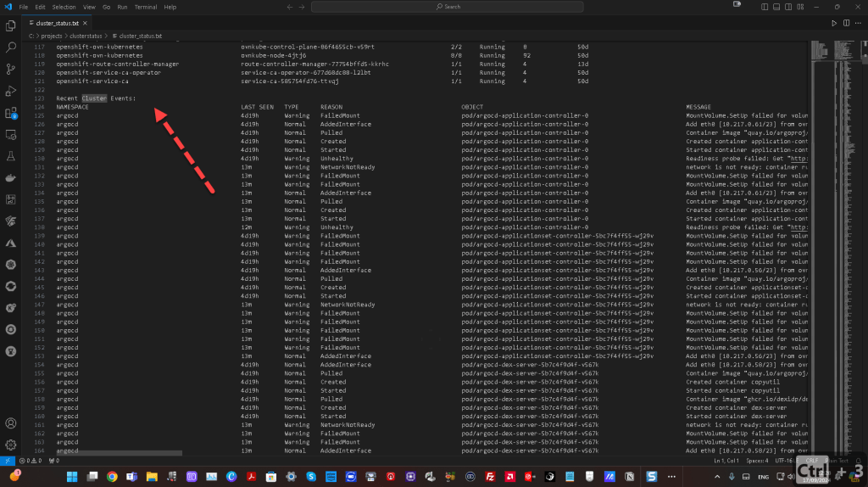Open Adobe Acrobat from the taskbar
Viewport: 868px width, 487px height.
point(251,477)
